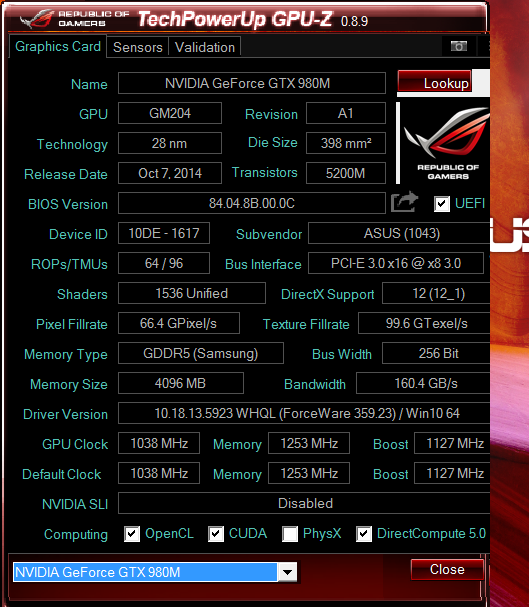Toggle the CUDA checkbox
529x607 pixels.
point(216,534)
